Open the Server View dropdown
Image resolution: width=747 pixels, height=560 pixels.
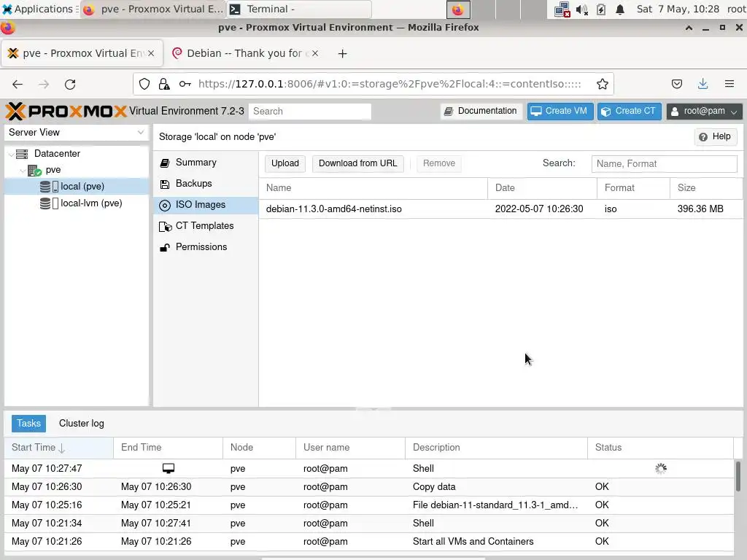click(x=76, y=133)
